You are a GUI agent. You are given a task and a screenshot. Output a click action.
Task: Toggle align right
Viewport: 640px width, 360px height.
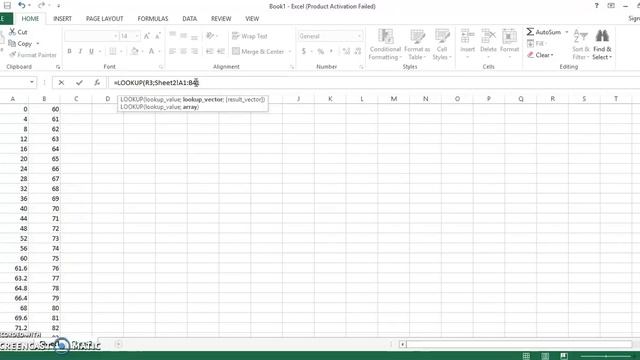pyautogui.click(x=195, y=51)
